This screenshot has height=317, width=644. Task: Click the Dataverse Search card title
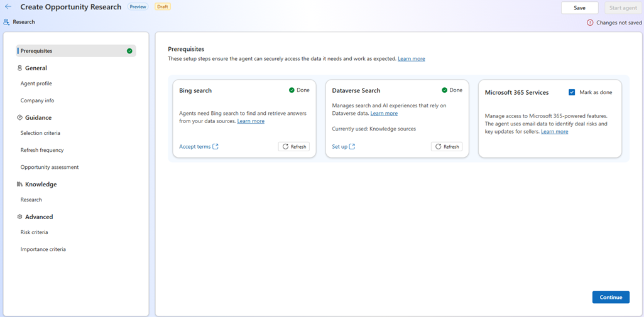356,90
